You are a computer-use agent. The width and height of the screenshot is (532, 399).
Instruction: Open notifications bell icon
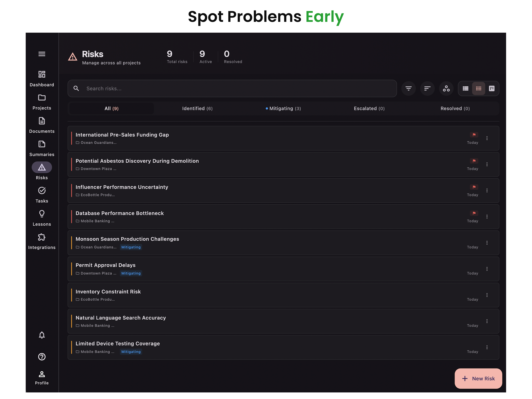click(42, 335)
